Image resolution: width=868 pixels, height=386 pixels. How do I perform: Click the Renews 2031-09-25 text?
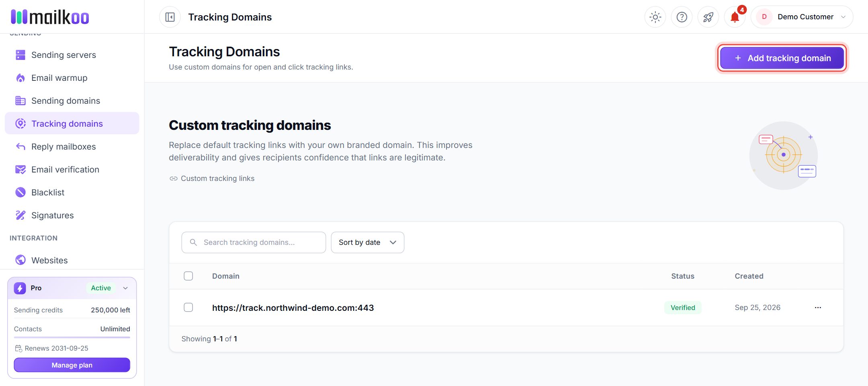coord(56,348)
